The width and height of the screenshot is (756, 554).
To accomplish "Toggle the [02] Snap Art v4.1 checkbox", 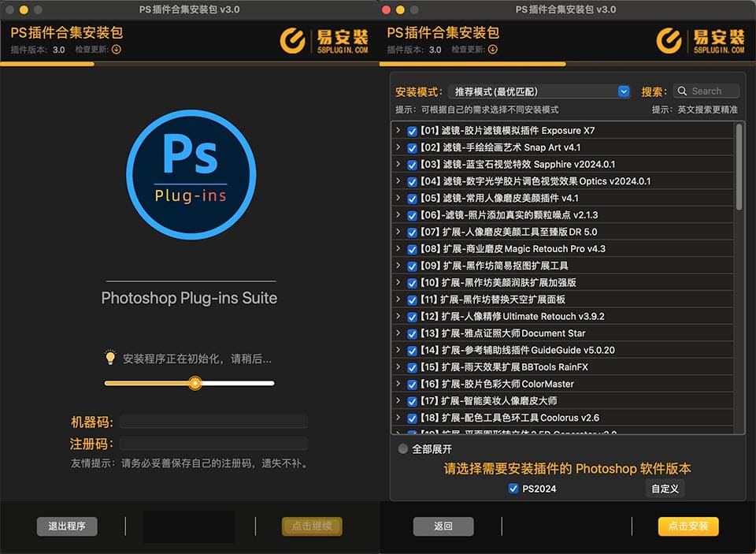I will pyautogui.click(x=412, y=148).
